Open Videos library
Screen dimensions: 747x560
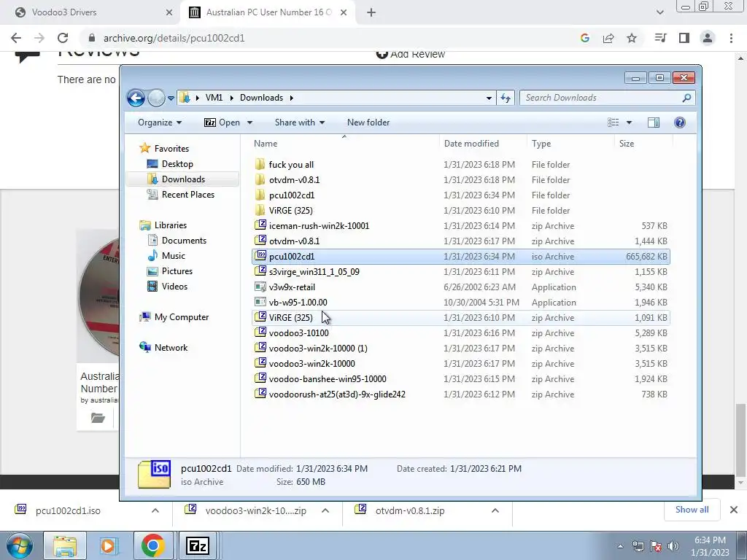[x=174, y=286]
